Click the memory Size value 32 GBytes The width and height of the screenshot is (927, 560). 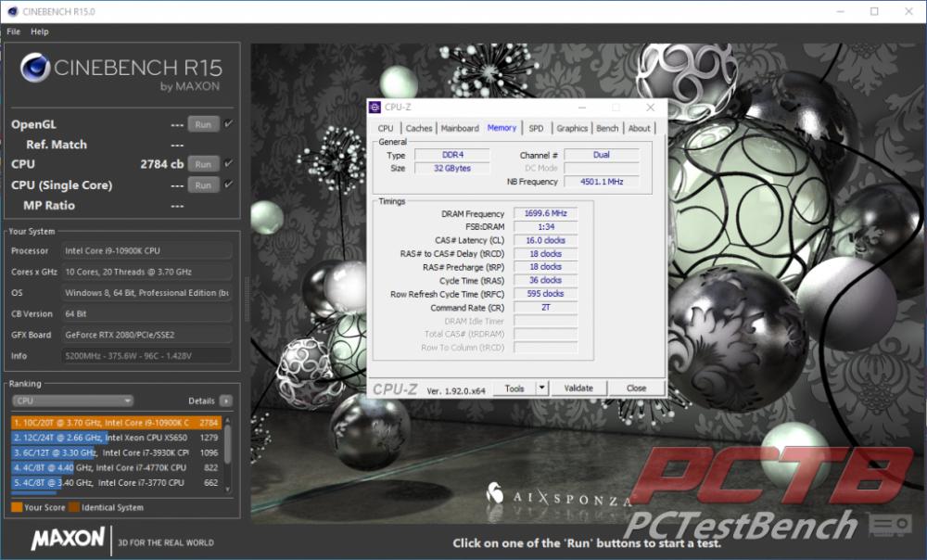click(x=452, y=169)
